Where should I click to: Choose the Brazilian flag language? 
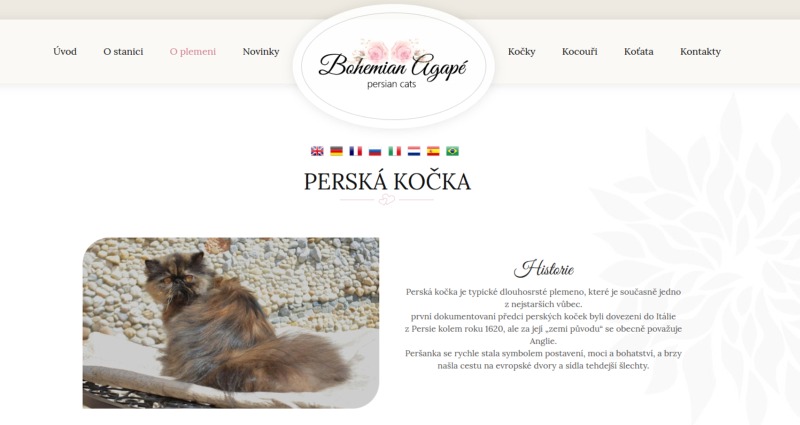click(x=453, y=151)
